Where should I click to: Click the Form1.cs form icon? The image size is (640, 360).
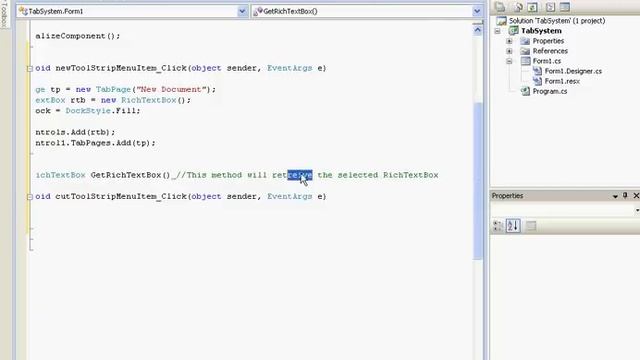[526, 61]
